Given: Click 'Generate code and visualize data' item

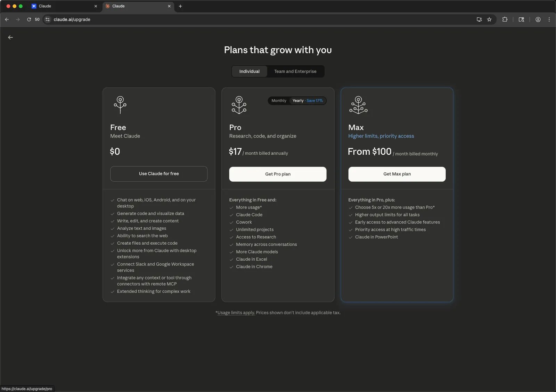Looking at the screenshot, I should (150, 214).
